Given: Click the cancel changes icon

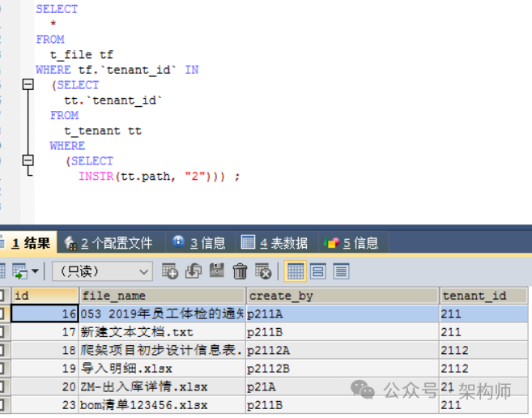Looking at the screenshot, I should (x=263, y=271).
